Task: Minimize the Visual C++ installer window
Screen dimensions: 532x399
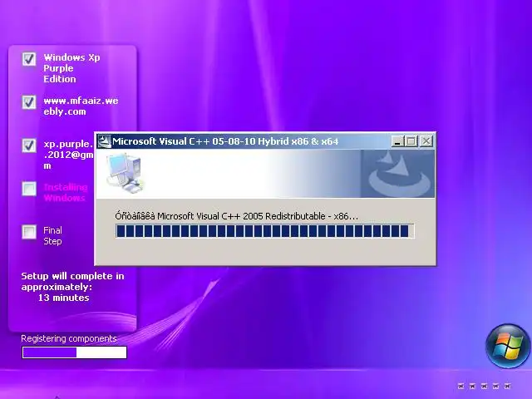Action: (x=397, y=141)
